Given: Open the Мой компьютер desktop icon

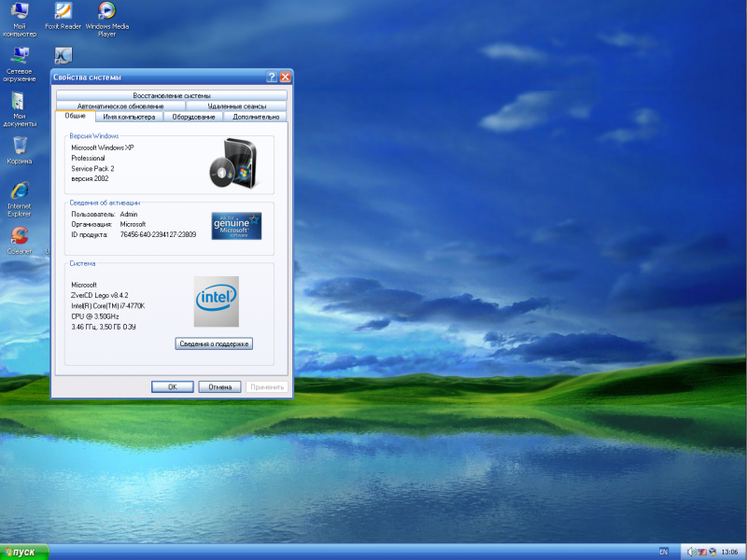Looking at the screenshot, I should (20, 20).
